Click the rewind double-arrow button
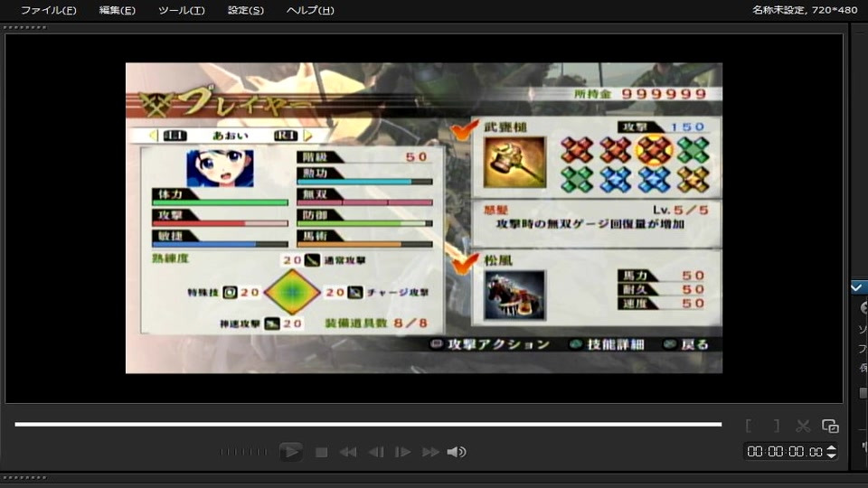Viewport: 868px width, 488px height. (347, 452)
